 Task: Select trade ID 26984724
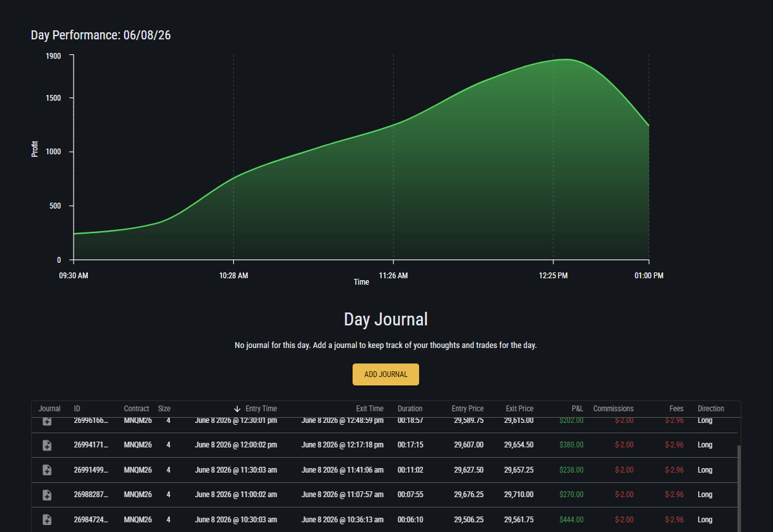[x=90, y=520]
